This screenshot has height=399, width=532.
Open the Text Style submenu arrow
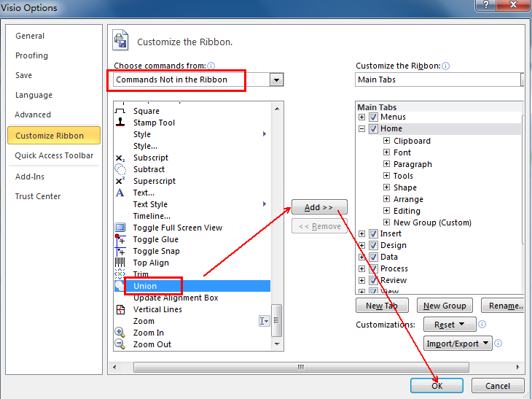pyautogui.click(x=265, y=204)
